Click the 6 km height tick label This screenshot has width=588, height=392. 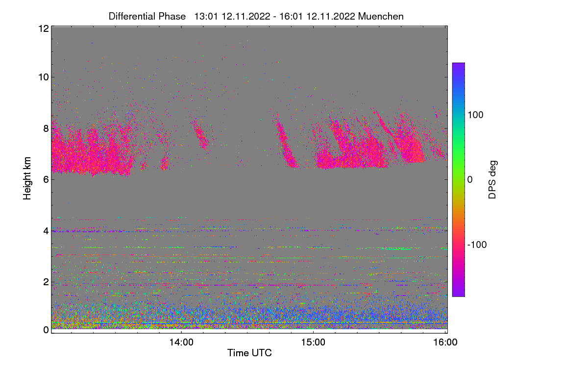(x=46, y=180)
